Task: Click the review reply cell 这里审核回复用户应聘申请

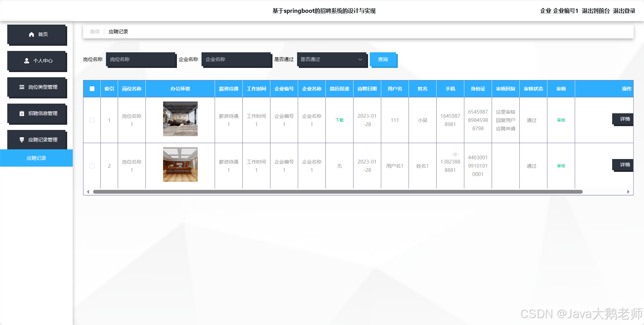Action: click(x=506, y=120)
